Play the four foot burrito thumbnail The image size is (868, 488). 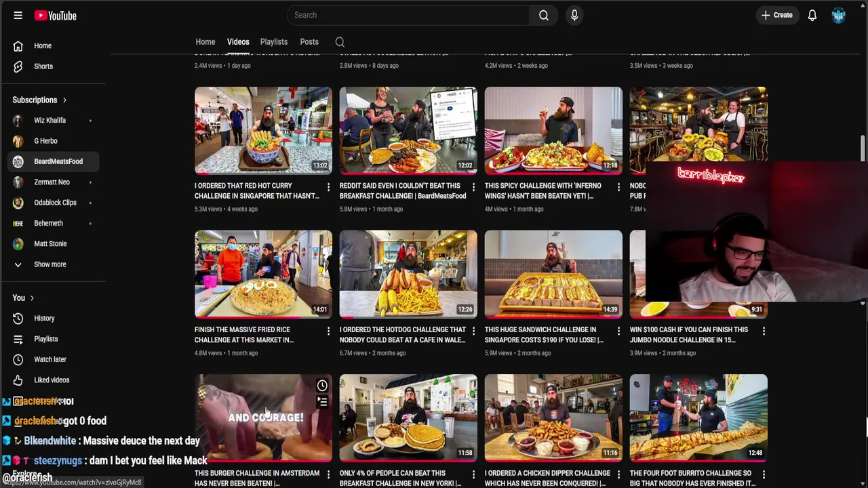[x=698, y=418]
